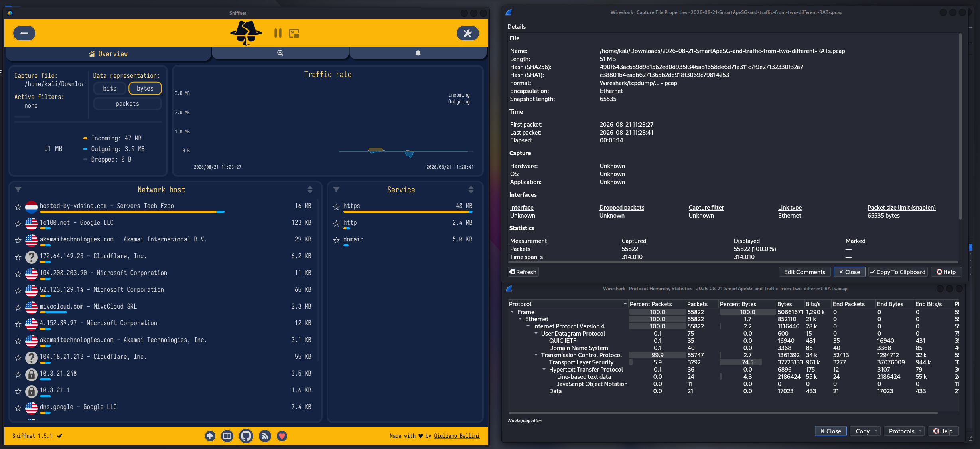
Task: Open the Inspect tab with magnifier icon
Action: pos(280,53)
